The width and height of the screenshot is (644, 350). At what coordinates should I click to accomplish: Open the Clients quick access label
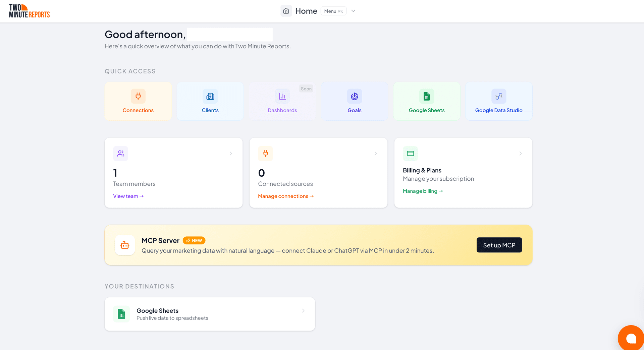210,110
